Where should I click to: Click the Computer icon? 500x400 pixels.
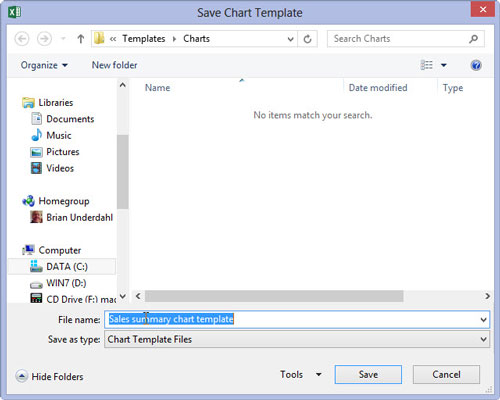point(28,250)
